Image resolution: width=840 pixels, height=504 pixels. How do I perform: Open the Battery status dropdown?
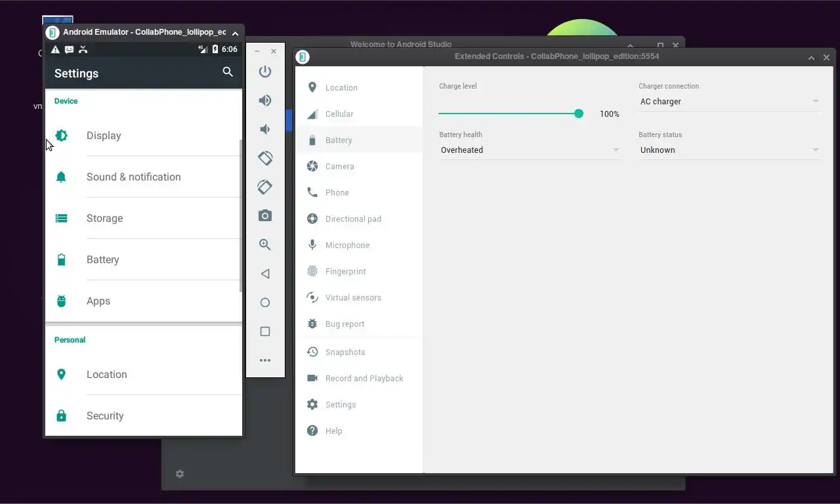click(730, 150)
